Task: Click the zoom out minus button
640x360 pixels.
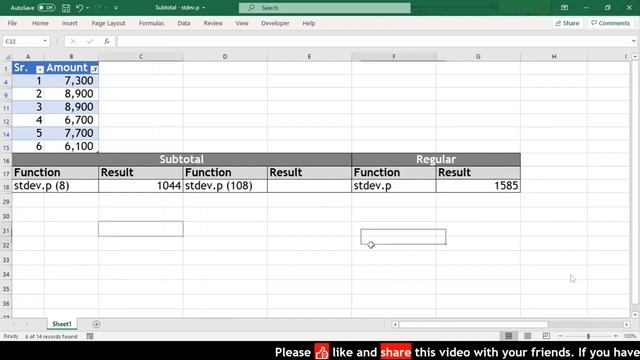Action: pyautogui.click(x=560, y=336)
